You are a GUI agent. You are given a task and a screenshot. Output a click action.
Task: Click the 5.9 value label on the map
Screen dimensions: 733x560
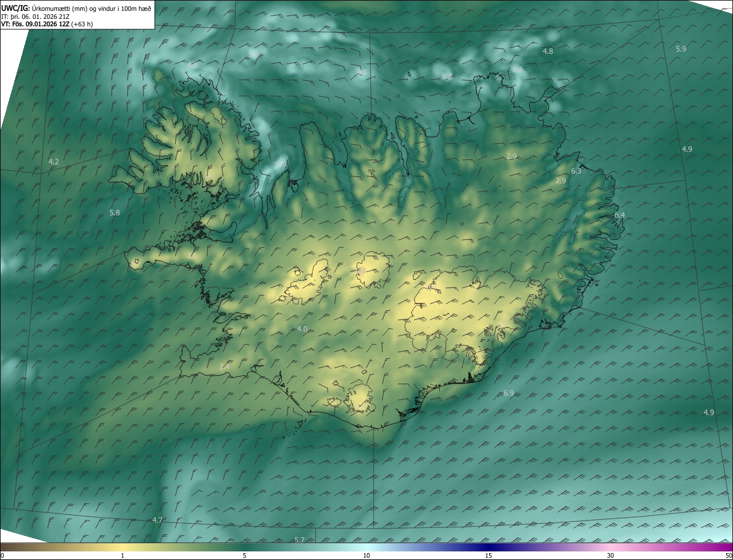(x=681, y=49)
